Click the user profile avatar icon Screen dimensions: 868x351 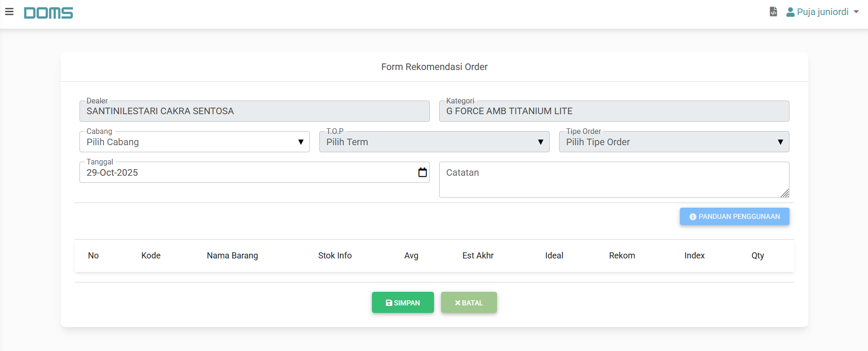click(790, 12)
